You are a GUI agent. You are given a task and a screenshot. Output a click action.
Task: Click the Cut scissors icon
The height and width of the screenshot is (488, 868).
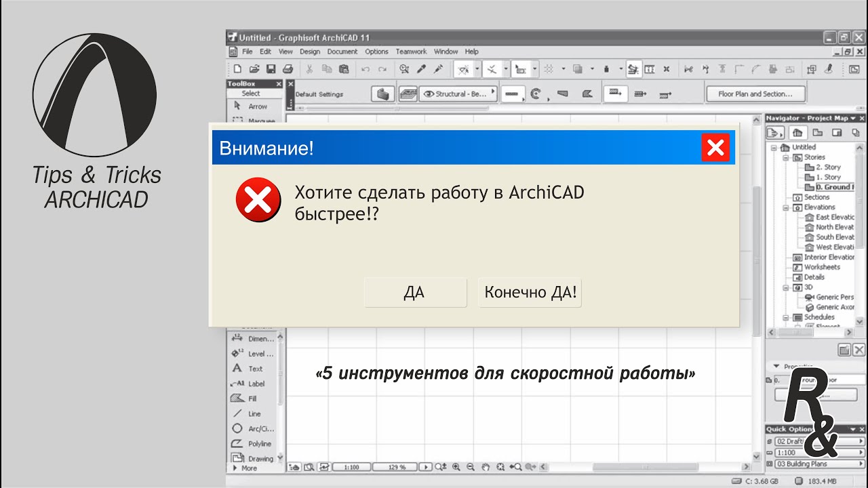coord(309,68)
